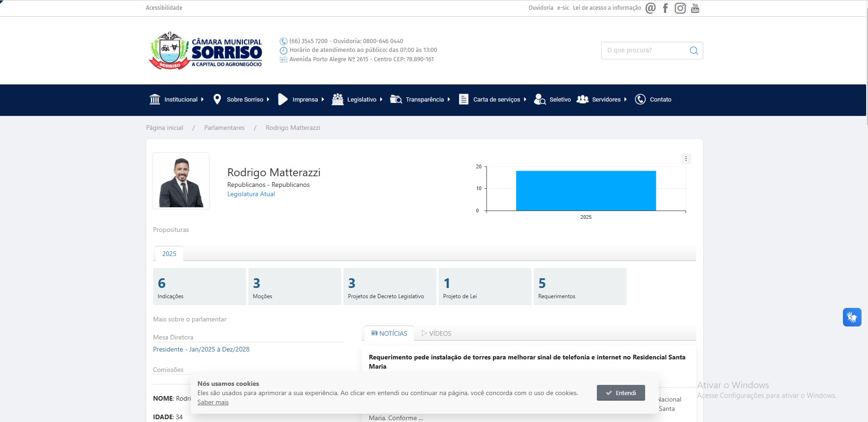The image size is (868, 422).
Task: Switch to the VÍDEOS tab
Action: point(436,333)
